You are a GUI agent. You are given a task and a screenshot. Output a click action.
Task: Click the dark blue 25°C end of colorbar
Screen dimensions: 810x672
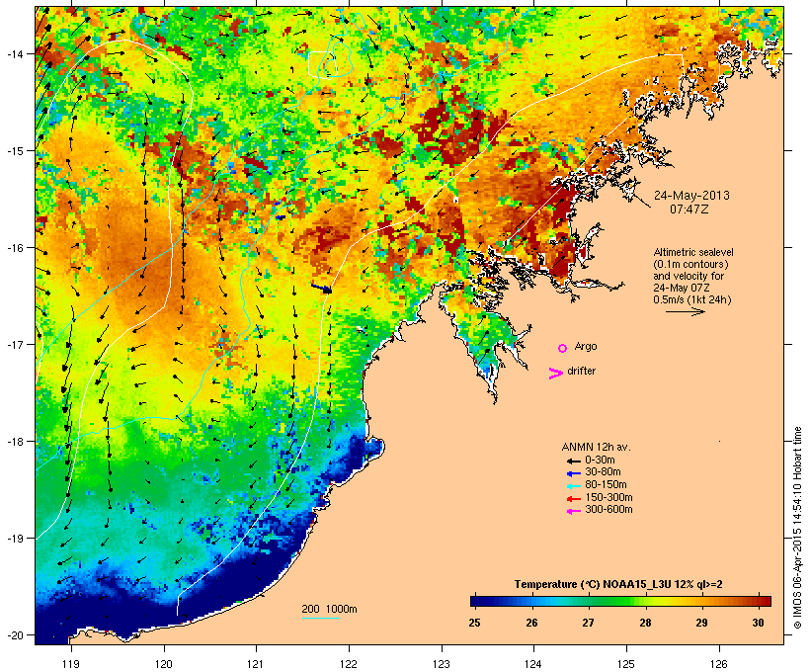click(x=475, y=601)
